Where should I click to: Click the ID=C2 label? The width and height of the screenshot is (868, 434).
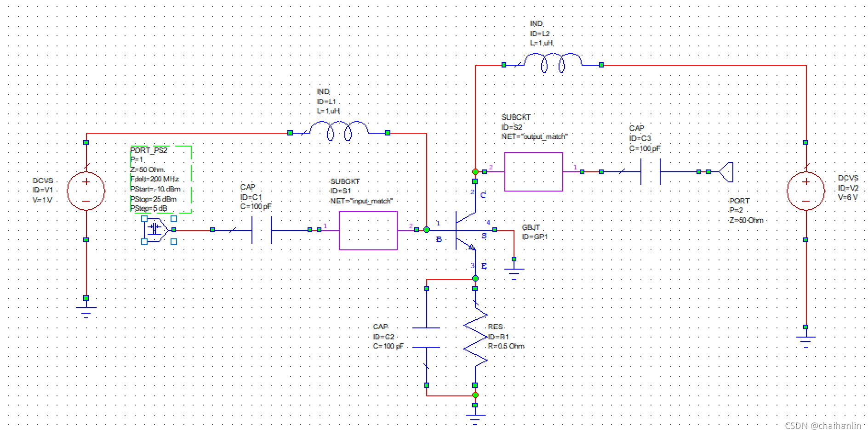(383, 337)
